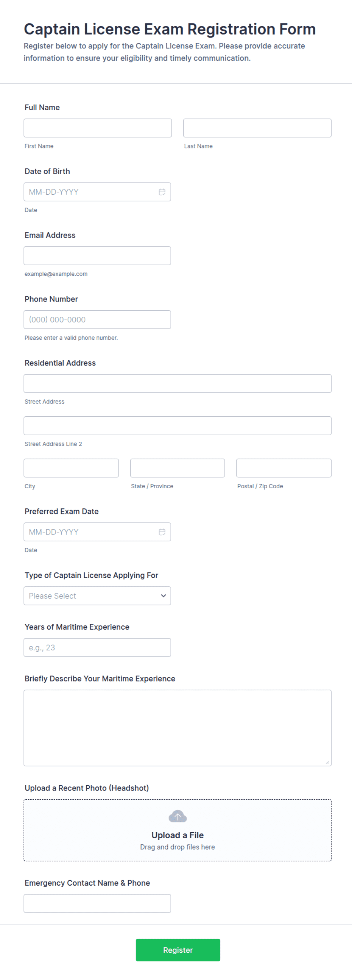Focus the Last Name input field
Screen dimensions: 352x980
[x=257, y=128]
